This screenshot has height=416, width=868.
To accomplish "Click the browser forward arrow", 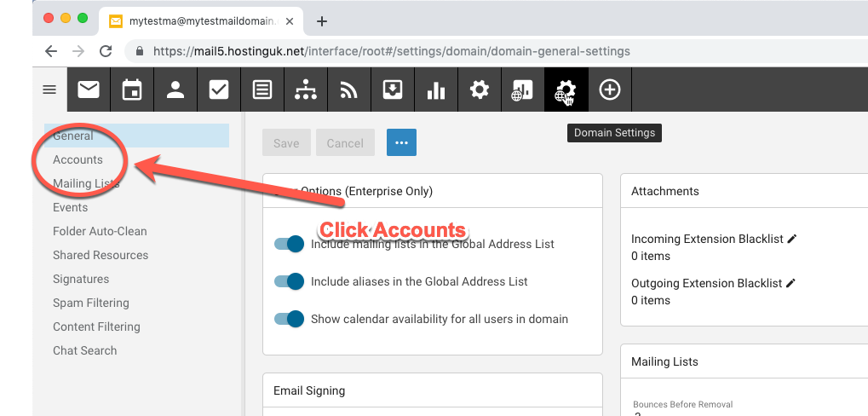I will coord(78,51).
